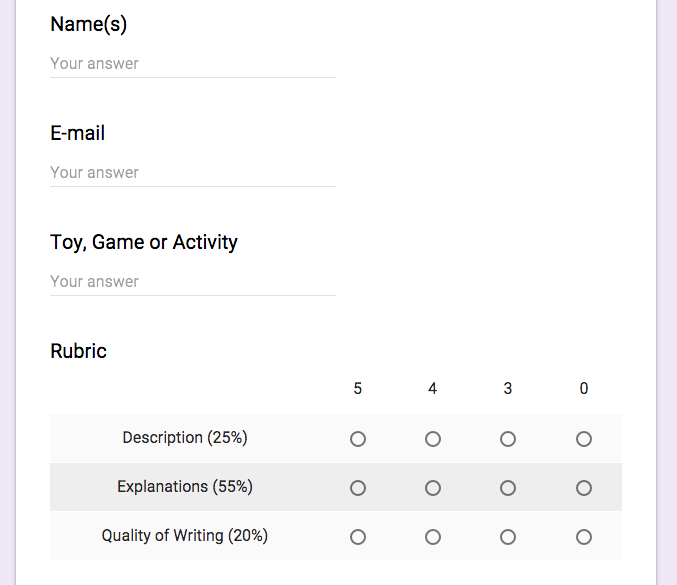Select 3 for Explanations (55%)

click(x=508, y=488)
